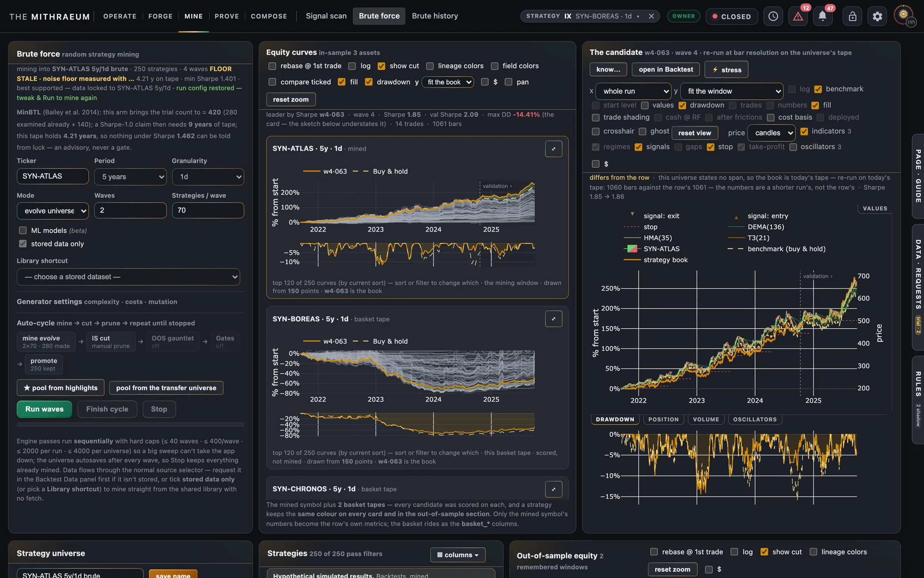The image size is (924, 578).
Task: Open the settings gear icon
Action: click(x=877, y=16)
